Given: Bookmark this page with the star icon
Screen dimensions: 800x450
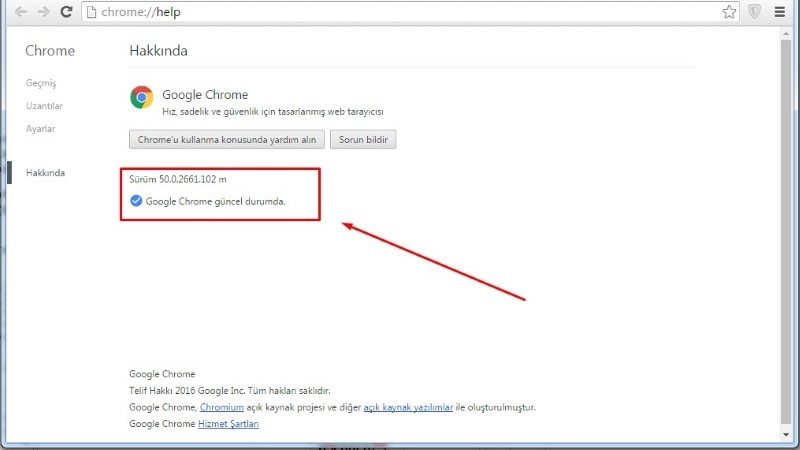Looking at the screenshot, I should (729, 12).
